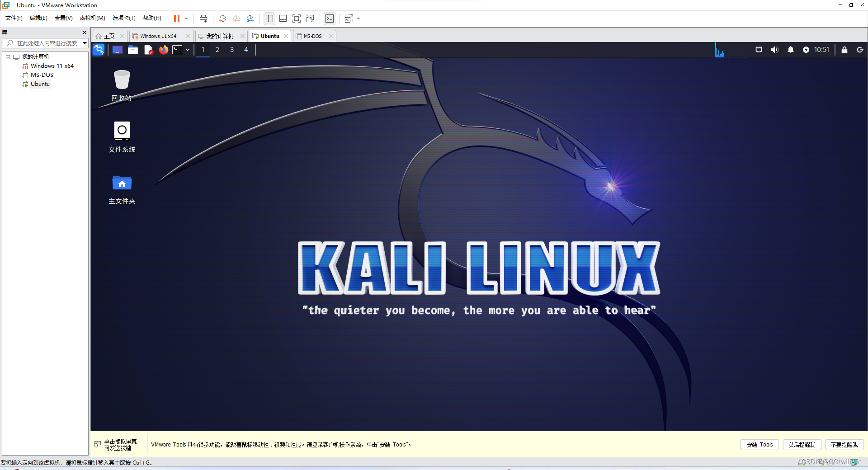Launch Firefox from the Kali panel
Screen dimensions: 868x470
click(164, 50)
